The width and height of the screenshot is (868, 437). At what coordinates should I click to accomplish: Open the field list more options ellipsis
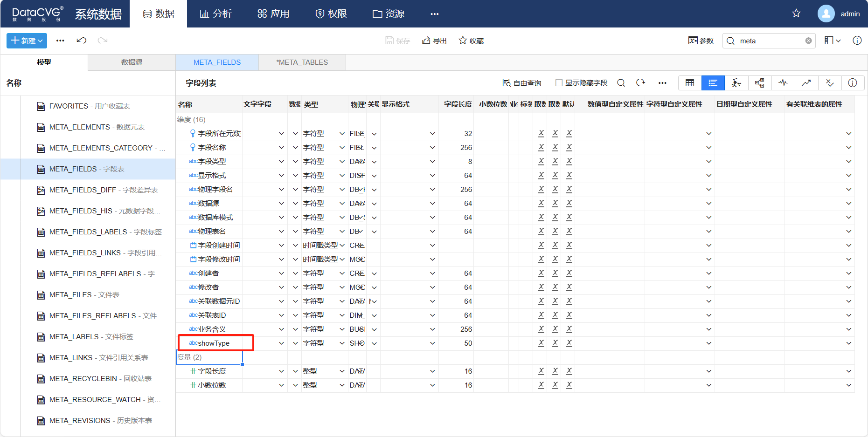tap(662, 83)
